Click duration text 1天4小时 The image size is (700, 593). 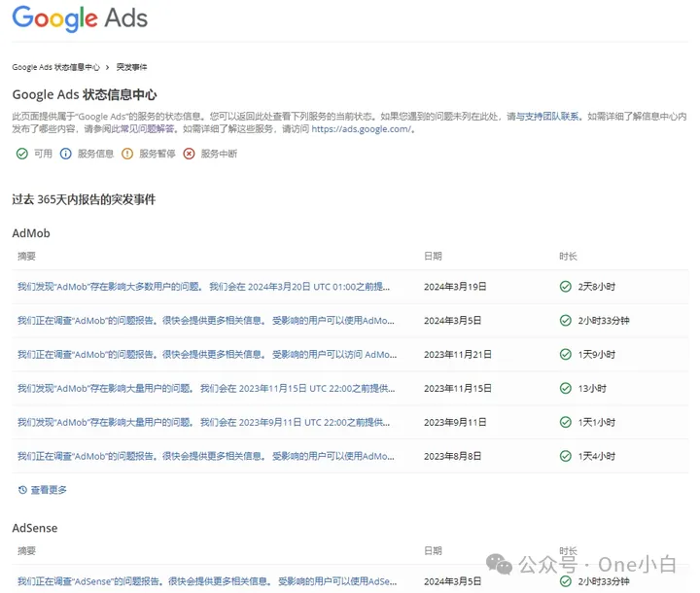(x=596, y=456)
